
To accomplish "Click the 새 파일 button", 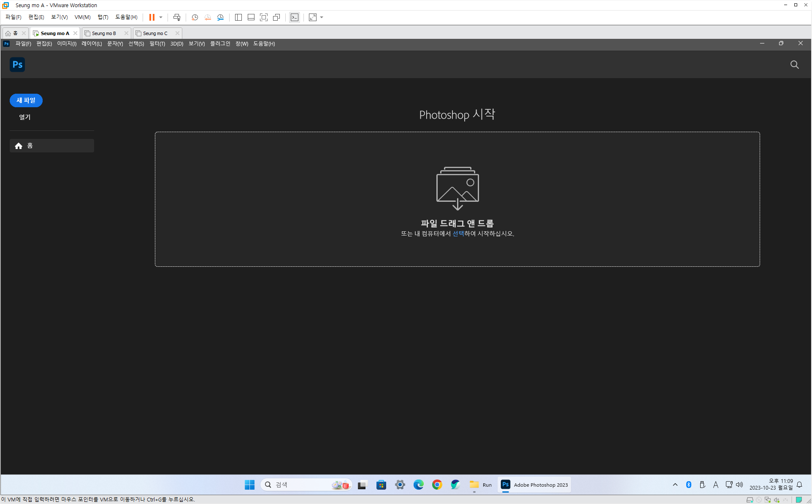I will point(26,100).
